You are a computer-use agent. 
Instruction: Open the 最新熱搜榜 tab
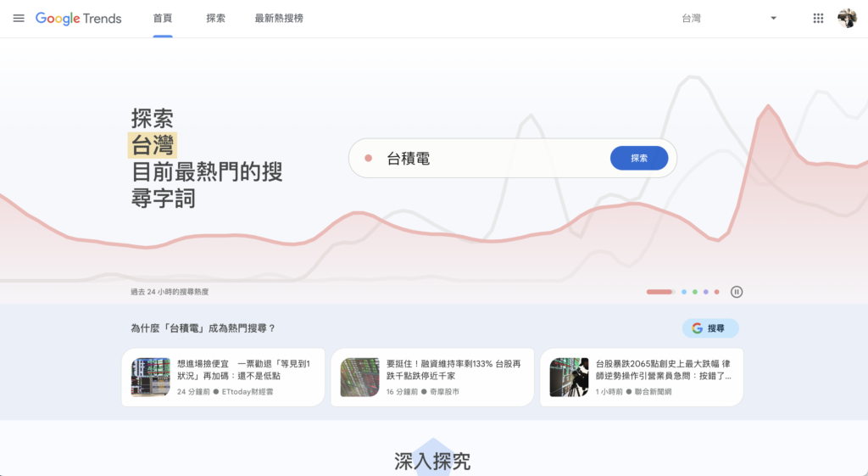(x=279, y=19)
